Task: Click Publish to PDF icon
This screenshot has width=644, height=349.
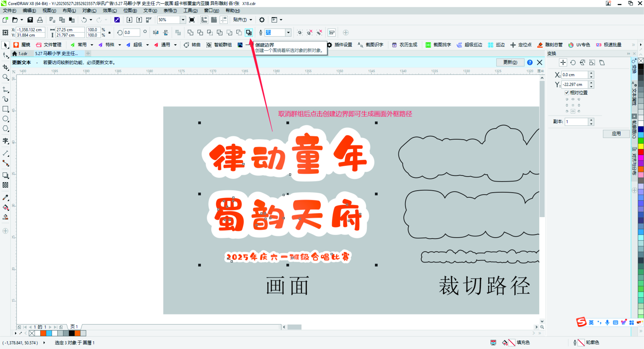Action: click(x=149, y=20)
